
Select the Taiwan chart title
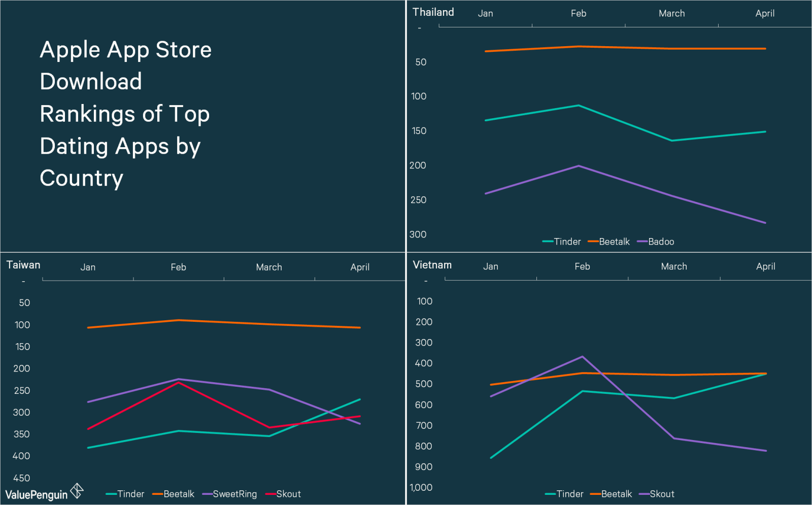pyautogui.click(x=23, y=265)
